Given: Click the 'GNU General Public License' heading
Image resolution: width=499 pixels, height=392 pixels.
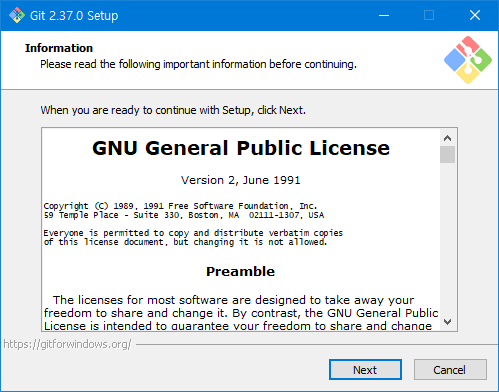Looking at the screenshot, I should (x=241, y=148).
